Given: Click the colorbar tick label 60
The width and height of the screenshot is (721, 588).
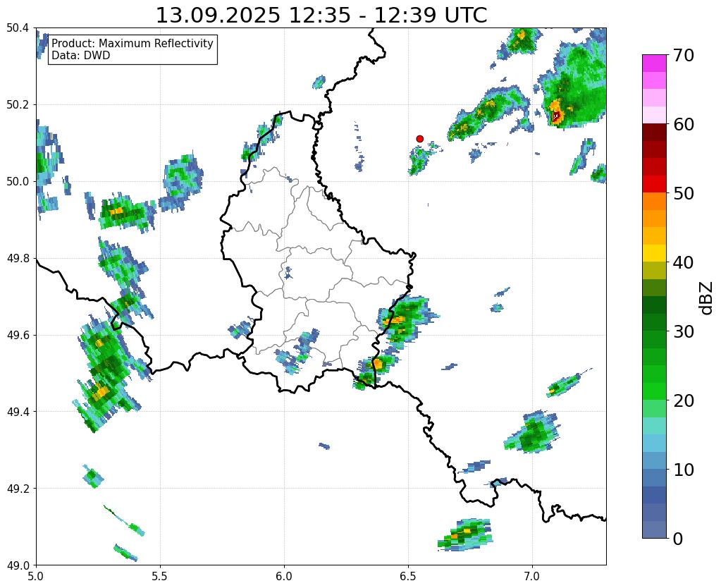Looking at the screenshot, I should (x=683, y=124).
